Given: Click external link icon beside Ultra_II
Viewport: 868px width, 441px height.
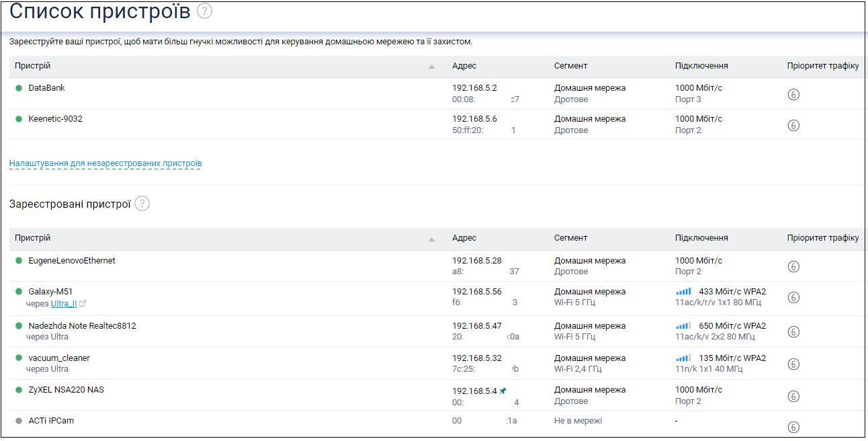Looking at the screenshot, I should click(x=83, y=304).
